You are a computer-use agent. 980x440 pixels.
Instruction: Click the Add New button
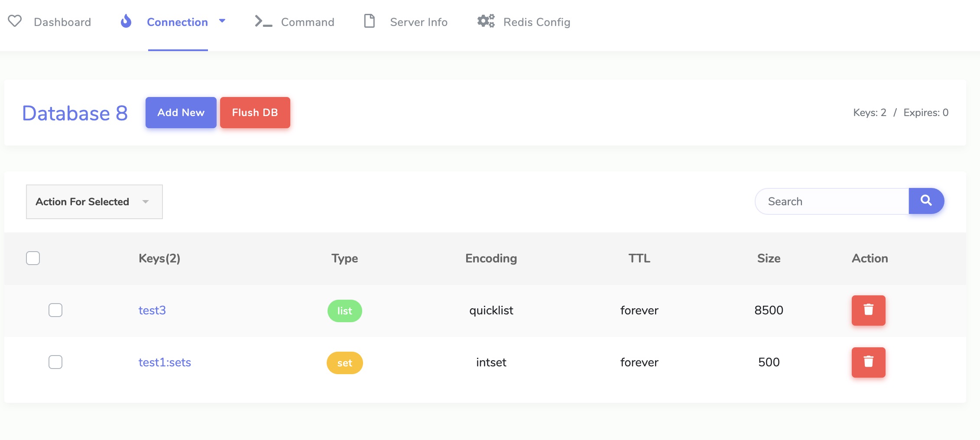coord(181,113)
